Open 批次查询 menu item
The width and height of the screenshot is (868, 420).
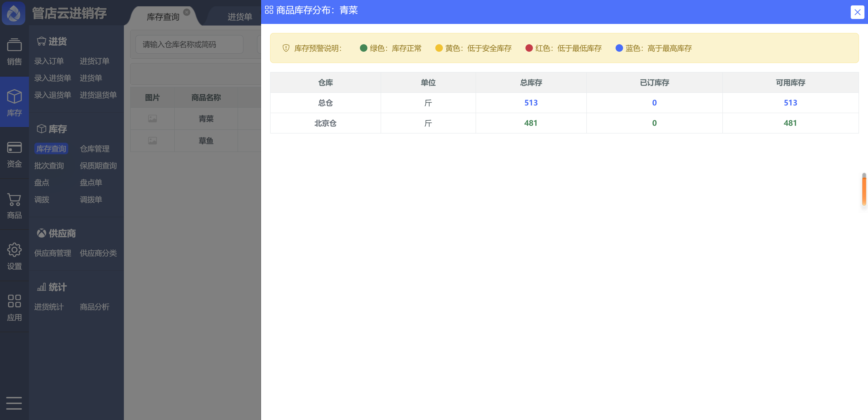49,166
